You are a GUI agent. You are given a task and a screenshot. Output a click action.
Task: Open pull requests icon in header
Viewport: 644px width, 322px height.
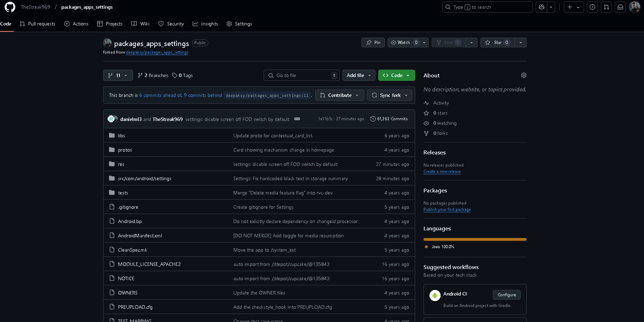606,7
